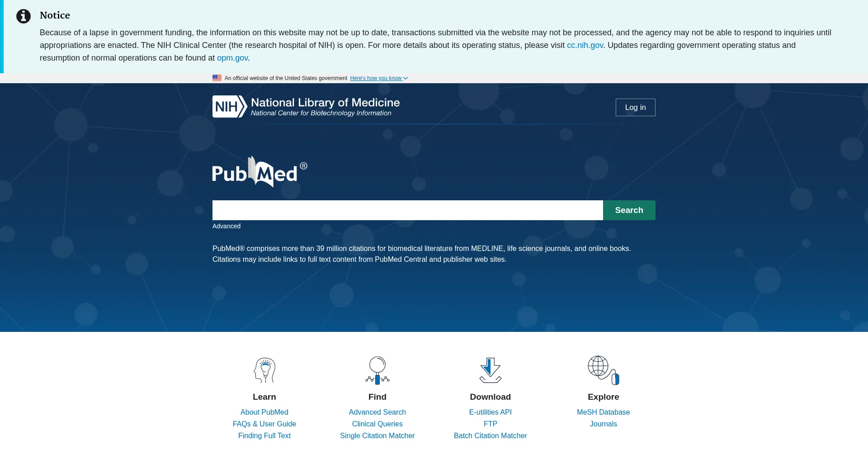The image size is (868, 449).
Task: Open the MeSH Database link
Action: 604,412
